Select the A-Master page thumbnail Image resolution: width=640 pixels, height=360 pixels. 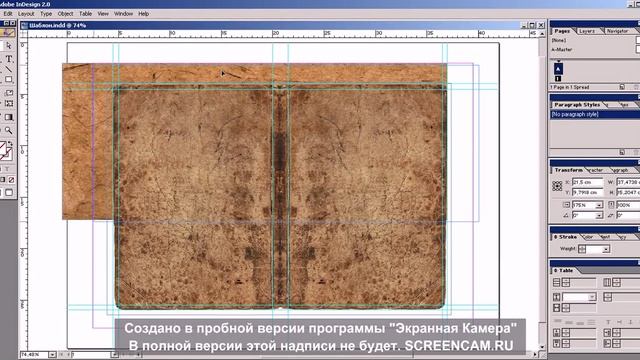(x=558, y=68)
